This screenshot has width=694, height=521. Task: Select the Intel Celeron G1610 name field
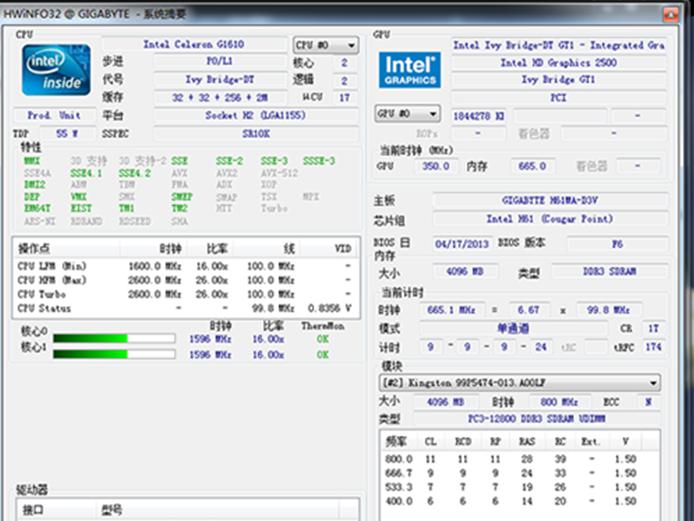coord(194,44)
